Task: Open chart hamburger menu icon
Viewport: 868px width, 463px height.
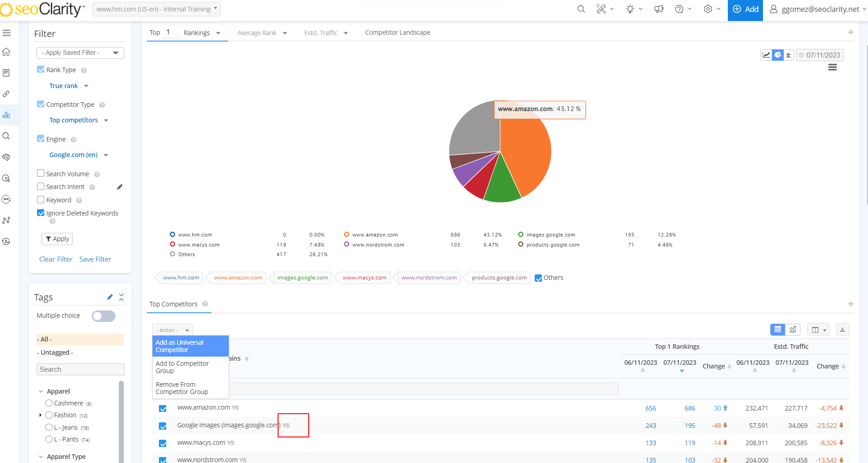Action: [832, 68]
